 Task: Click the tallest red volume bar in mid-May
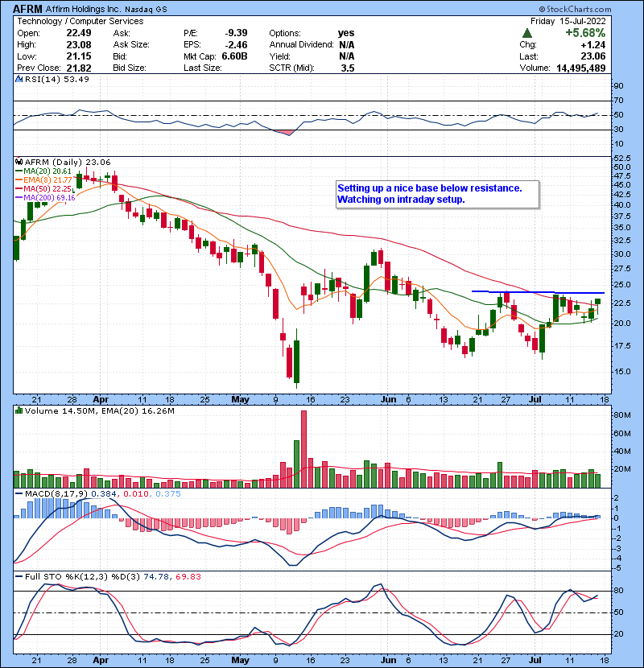point(303,449)
